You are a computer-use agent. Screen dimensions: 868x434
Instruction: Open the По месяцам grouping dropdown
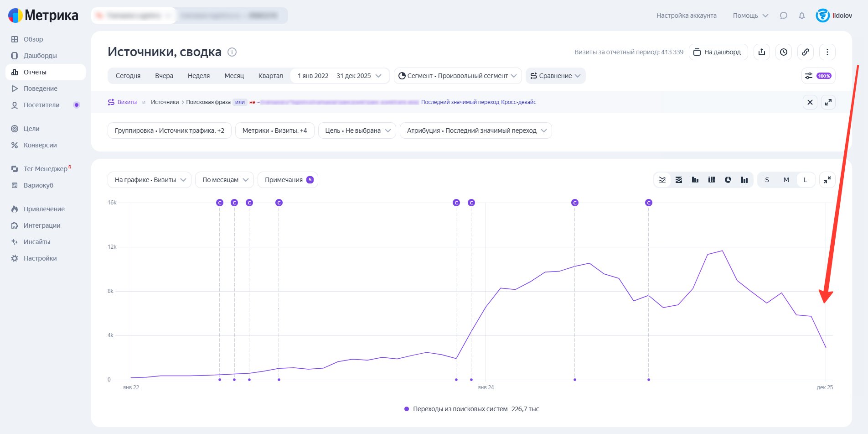click(224, 180)
